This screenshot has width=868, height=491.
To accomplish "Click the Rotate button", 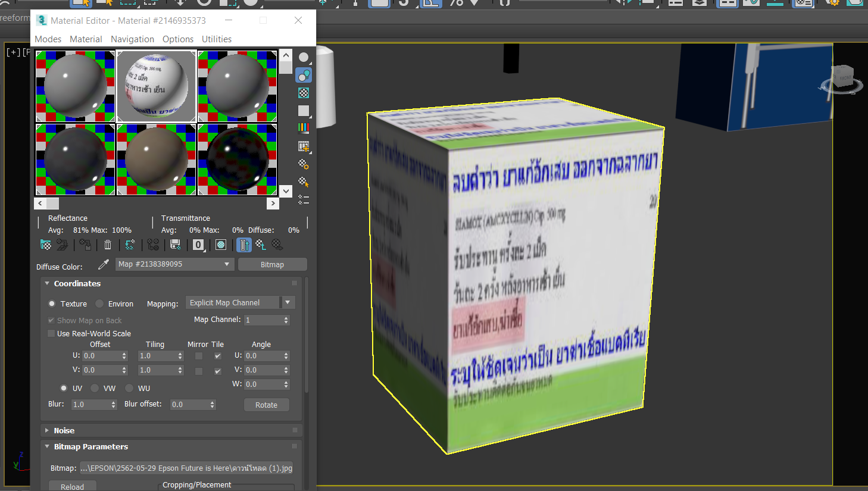I will [x=266, y=405].
